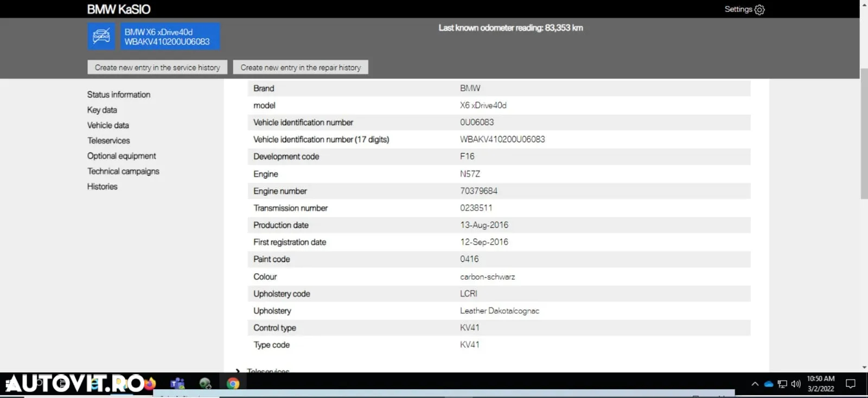Viewport: 868px width, 398px height.
Task: Open the network status tray icon
Action: 782,384
